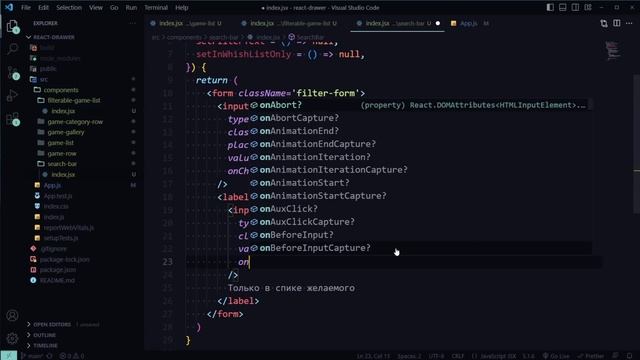
Task: Select onAnimationEnd? autocomplete suggestion
Action: pyautogui.click(x=420, y=131)
